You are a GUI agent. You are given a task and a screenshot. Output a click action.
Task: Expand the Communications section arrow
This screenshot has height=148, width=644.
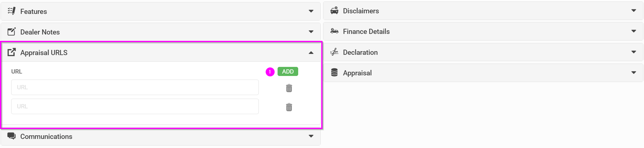click(x=311, y=136)
